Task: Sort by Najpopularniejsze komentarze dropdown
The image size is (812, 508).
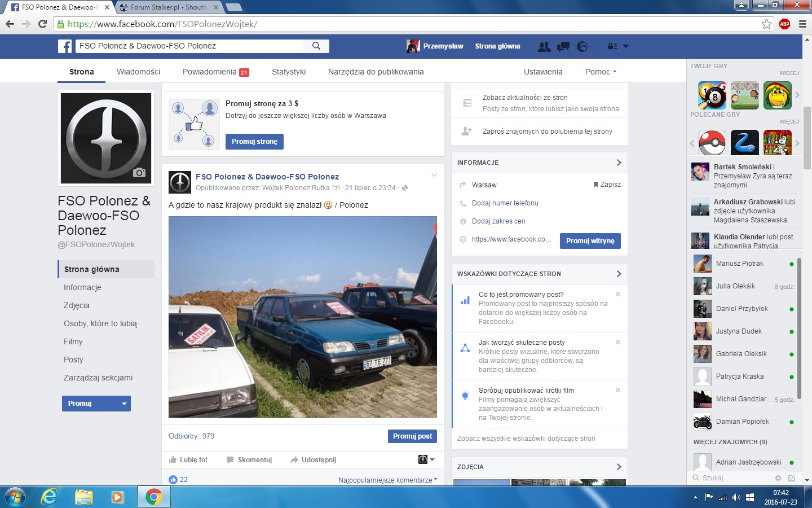Action: point(387,480)
